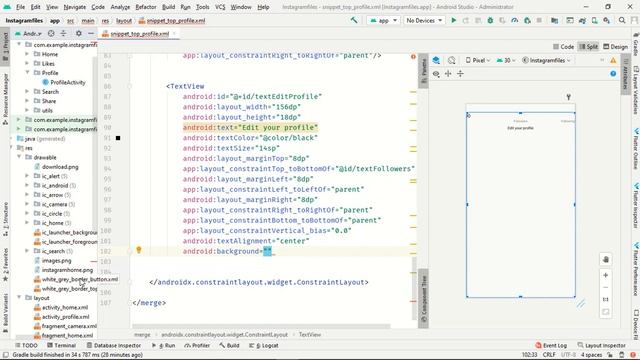Viewport: 640px width, 360px height.
Task: Click the align guidelines icon
Action: coord(460,73)
